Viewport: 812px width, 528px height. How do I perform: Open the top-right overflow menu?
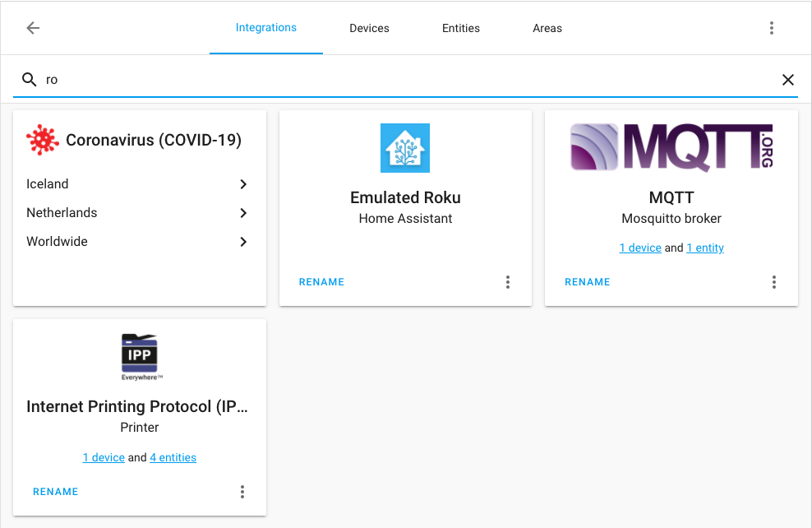coord(772,27)
